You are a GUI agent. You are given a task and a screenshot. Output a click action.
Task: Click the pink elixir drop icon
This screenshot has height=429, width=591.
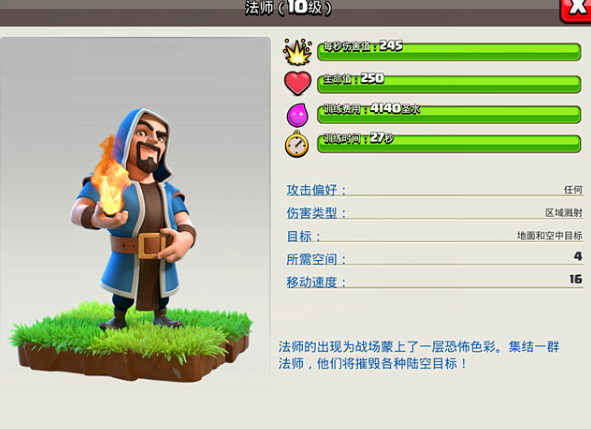(x=297, y=115)
